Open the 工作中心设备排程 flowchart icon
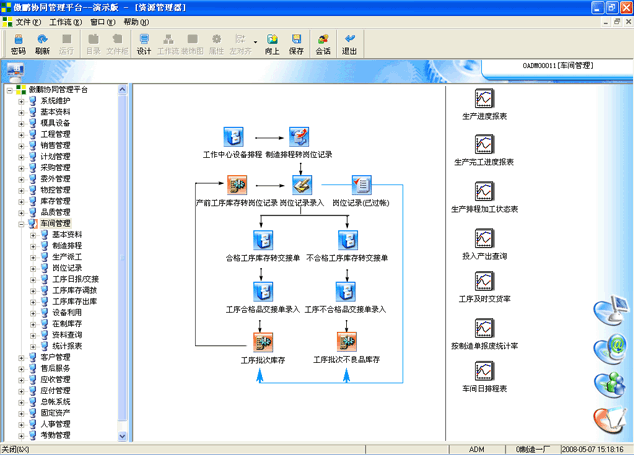 tap(232, 138)
